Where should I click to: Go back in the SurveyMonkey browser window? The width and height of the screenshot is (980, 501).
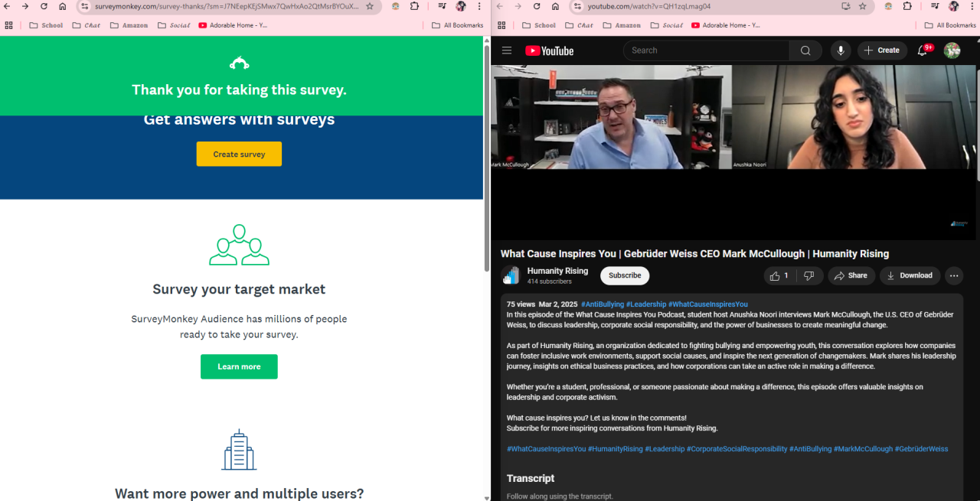point(7,6)
